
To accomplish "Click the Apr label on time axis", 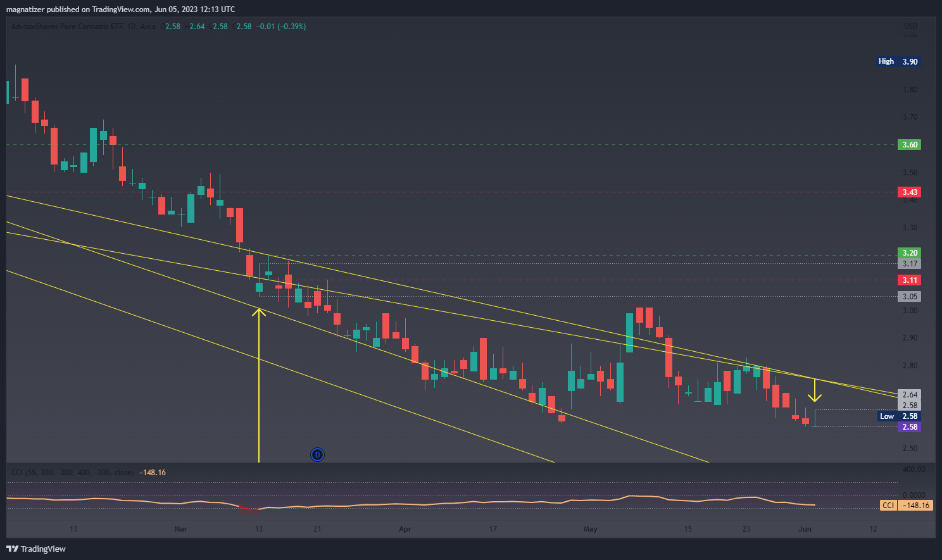I will click(x=405, y=529).
